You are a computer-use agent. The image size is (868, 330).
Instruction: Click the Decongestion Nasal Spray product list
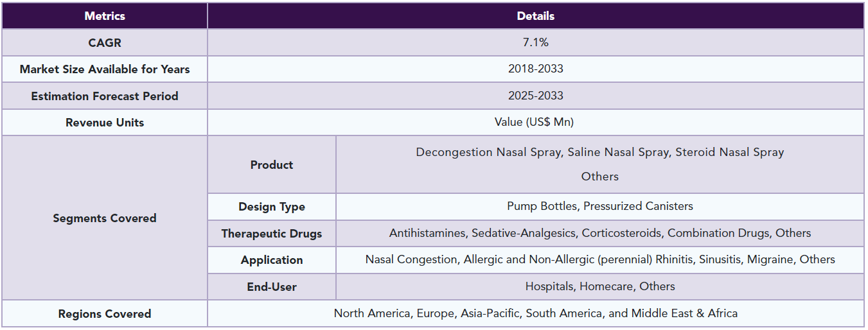point(600,165)
